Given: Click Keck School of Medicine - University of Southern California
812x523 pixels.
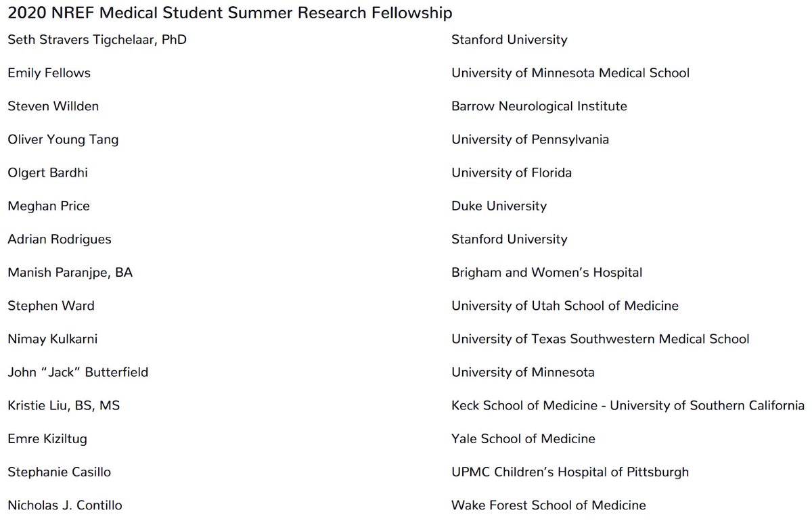Looking at the screenshot, I should click(628, 405).
